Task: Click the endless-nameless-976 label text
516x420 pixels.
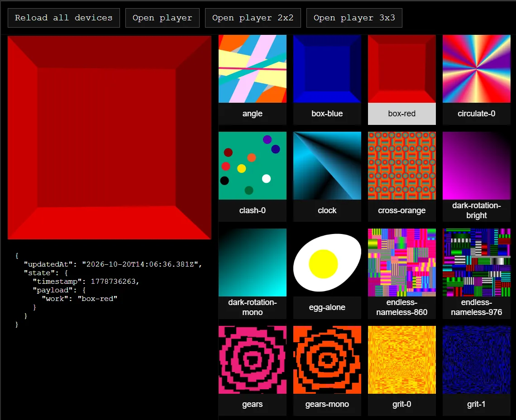Action: click(x=477, y=307)
